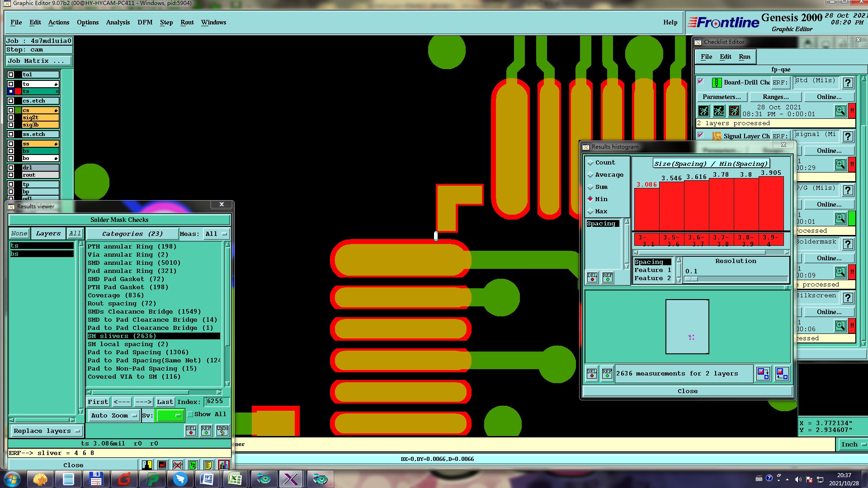
Task: Select the Average radio option
Action: click(590, 175)
